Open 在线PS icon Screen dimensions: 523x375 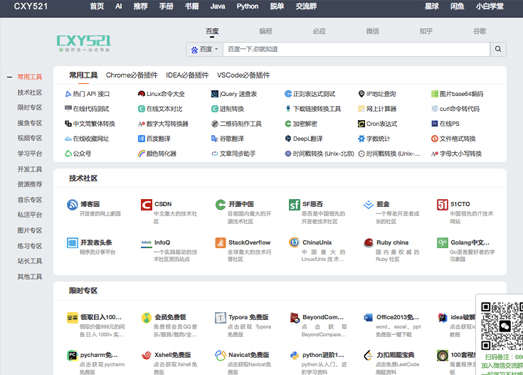pos(434,124)
